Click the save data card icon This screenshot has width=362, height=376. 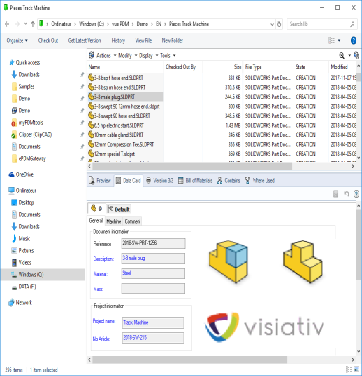click(336, 194)
